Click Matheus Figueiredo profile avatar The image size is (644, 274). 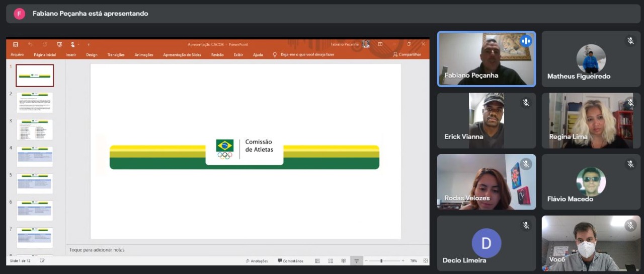coord(591,59)
